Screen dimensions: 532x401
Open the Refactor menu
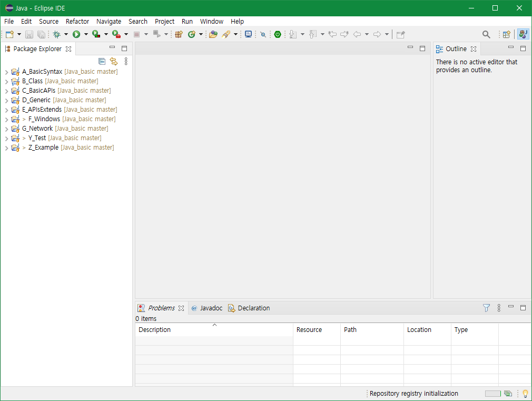point(77,22)
